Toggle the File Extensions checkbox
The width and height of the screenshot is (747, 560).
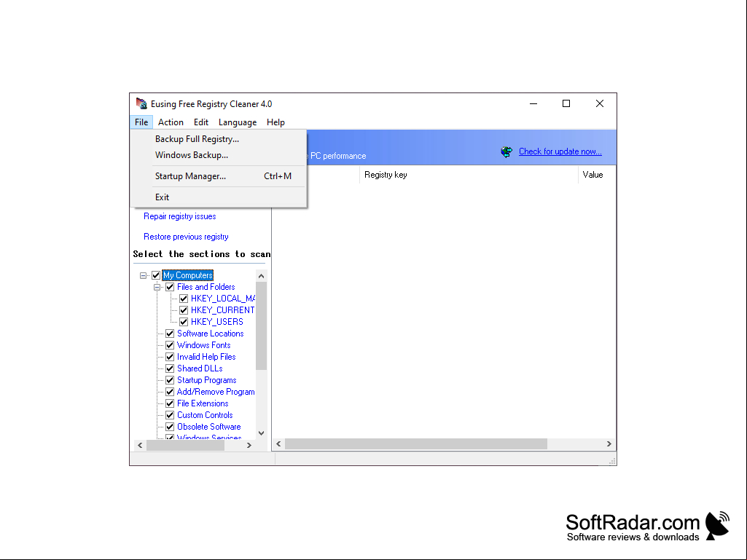click(x=170, y=403)
